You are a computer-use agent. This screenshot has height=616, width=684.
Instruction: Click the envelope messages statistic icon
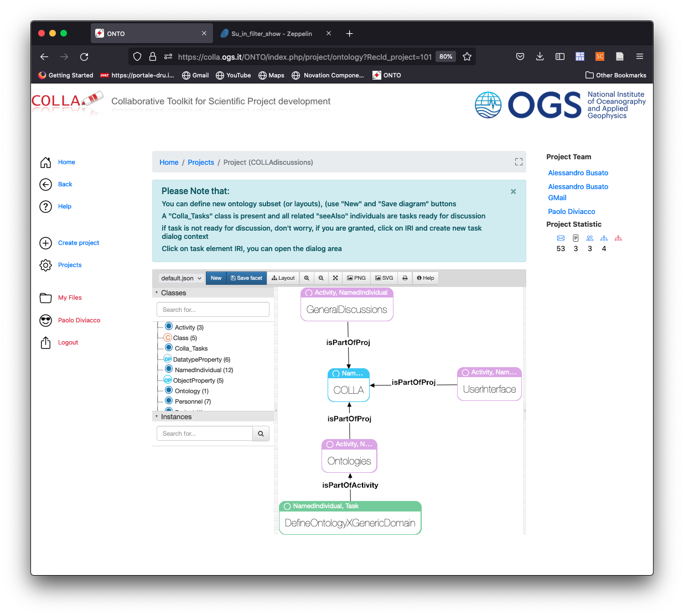click(561, 238)
